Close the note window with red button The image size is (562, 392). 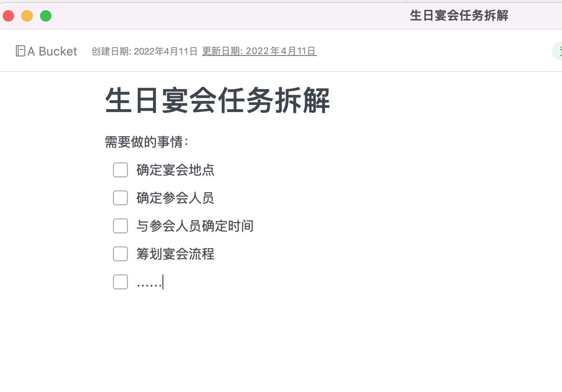point(8,16)
